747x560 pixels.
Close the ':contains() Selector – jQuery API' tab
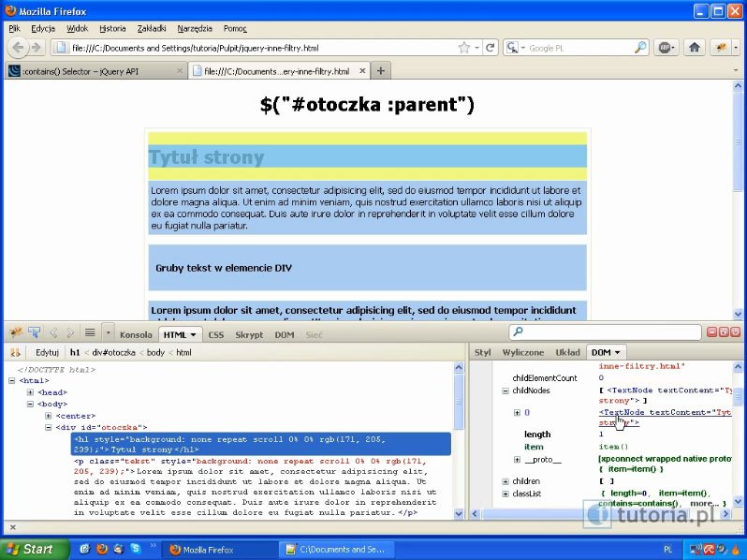point(180,71)
